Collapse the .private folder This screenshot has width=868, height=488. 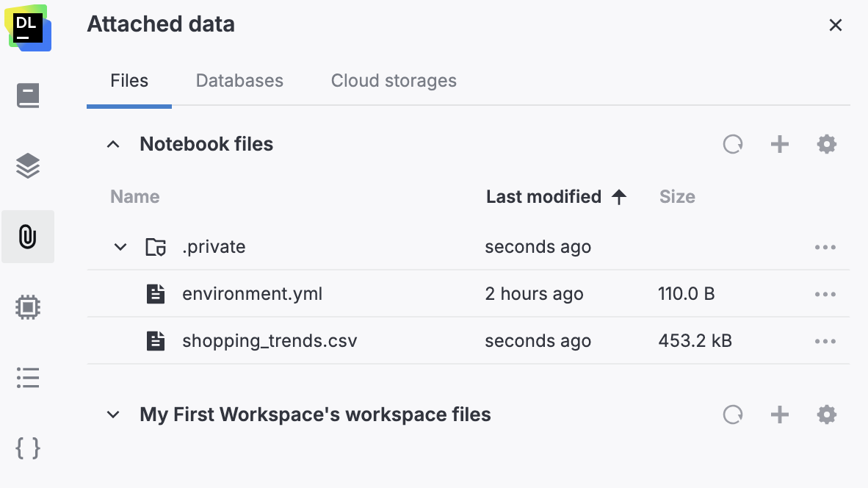coord(120,246)
